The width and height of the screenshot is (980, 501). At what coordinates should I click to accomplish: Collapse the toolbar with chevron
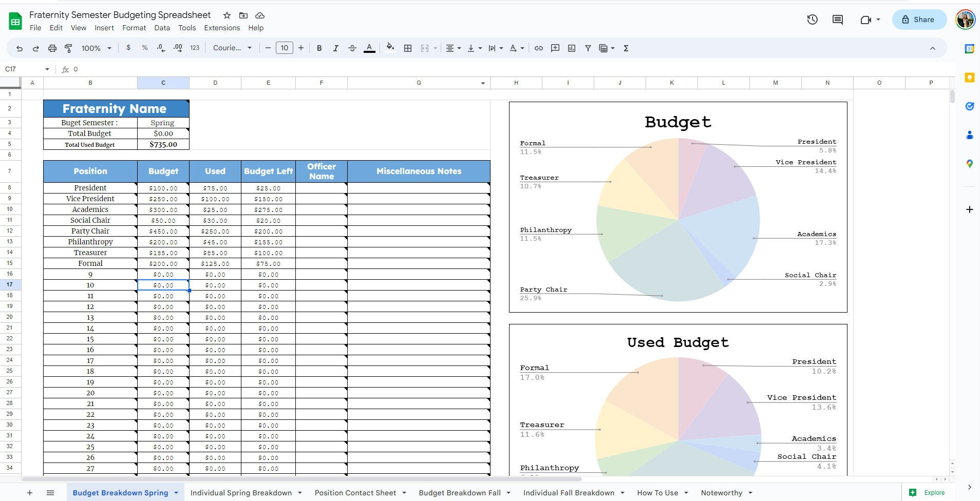tap(933, 48)
